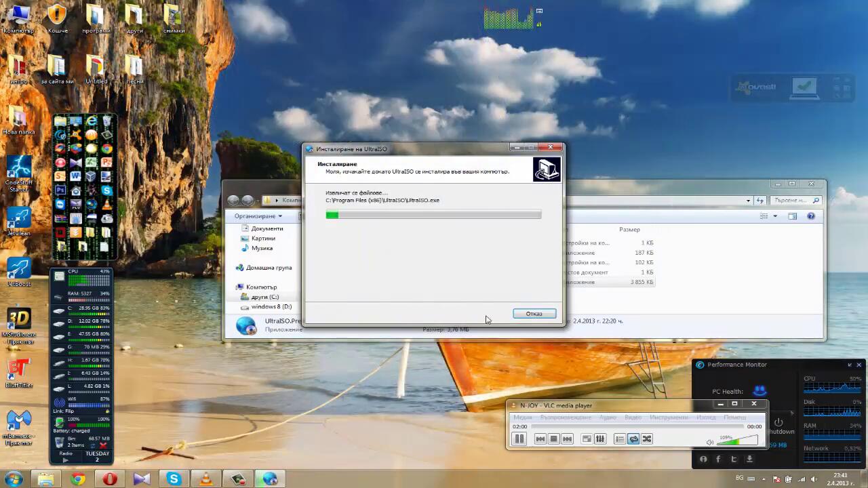Launch Skype from the taskbar
Image resolution: width=868 pixels, height=488 pixels.
click(x=174, y=479)
